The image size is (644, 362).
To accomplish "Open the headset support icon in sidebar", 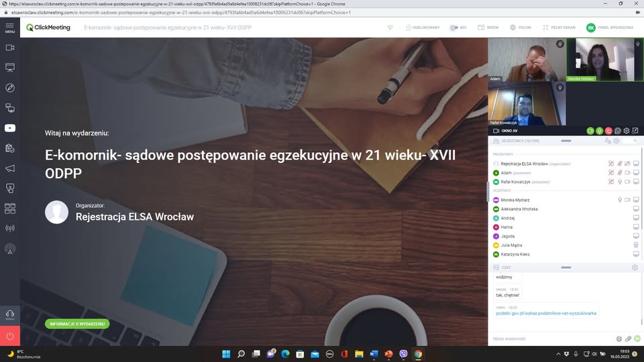I will click(x=10, y=315).
